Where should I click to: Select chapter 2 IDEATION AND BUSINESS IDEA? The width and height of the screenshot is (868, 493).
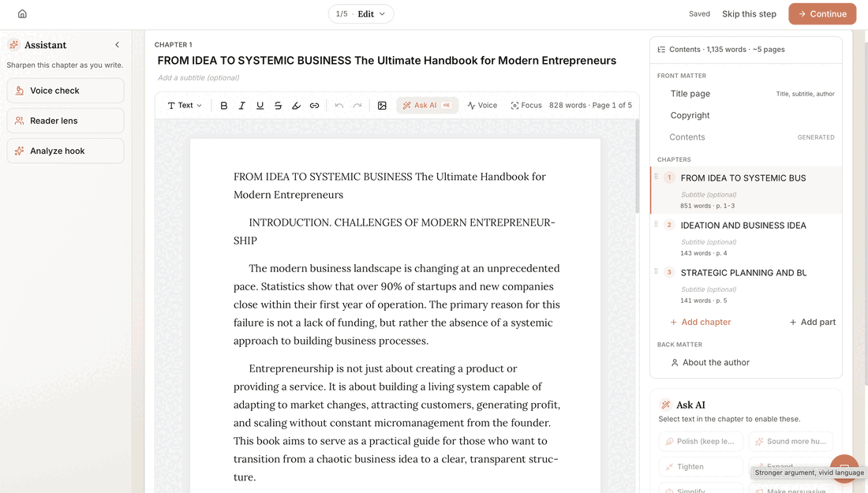pyautogui.click(x=746, y=237)
